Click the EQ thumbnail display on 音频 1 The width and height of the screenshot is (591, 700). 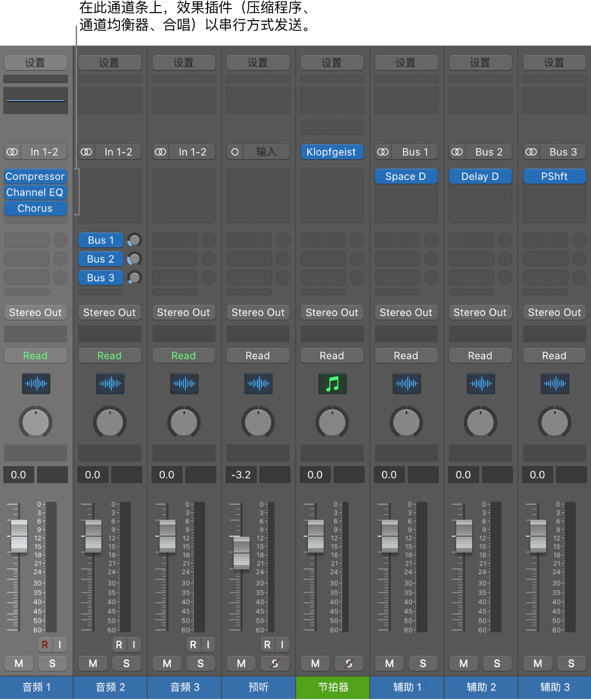click(35, 100)
